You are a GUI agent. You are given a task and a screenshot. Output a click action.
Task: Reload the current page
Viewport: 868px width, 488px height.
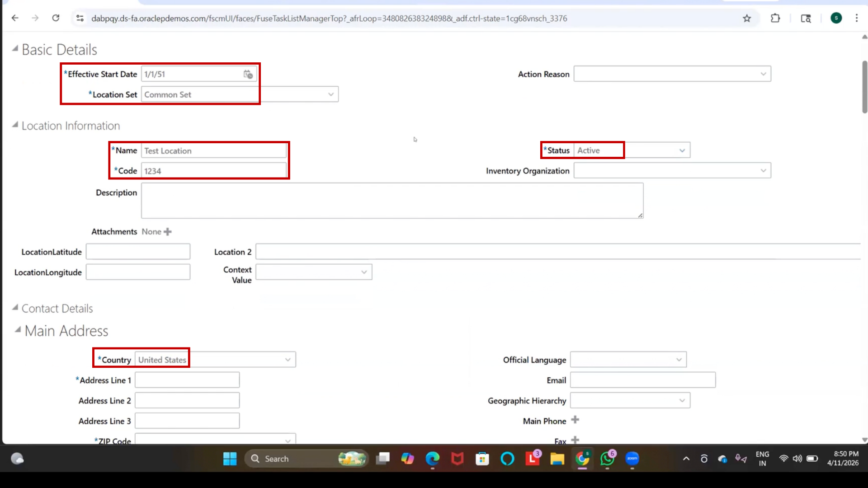pos(56,18)
